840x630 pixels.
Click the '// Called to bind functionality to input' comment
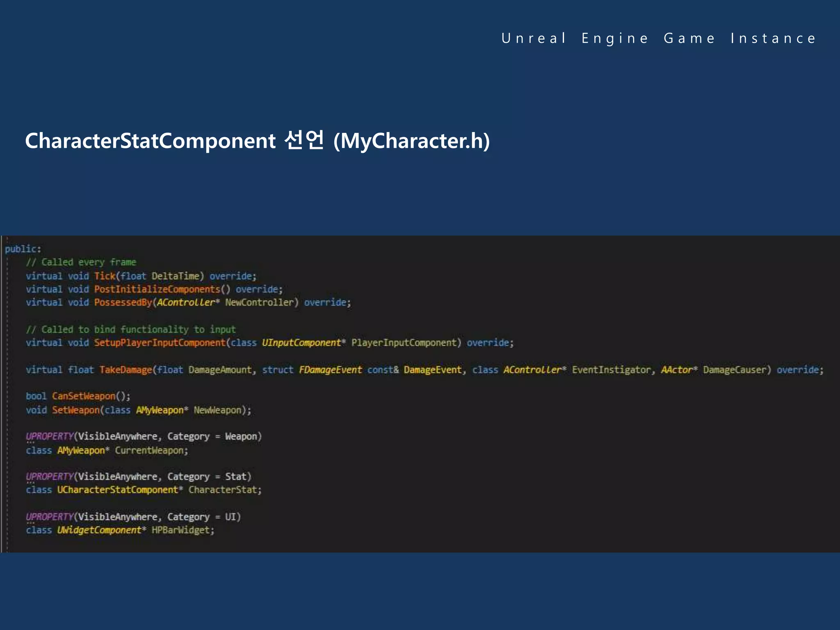(x=131, y=329)
